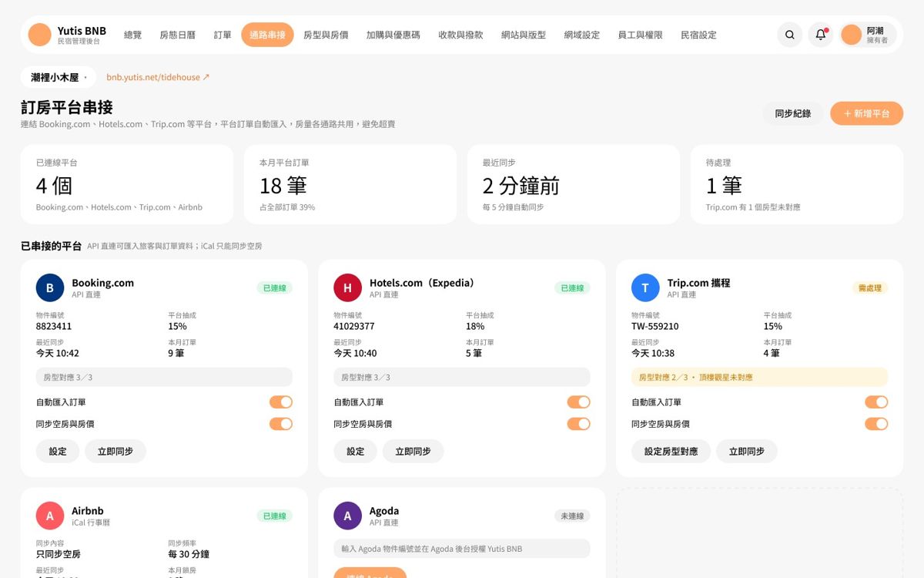The width and height of the screenshot is (924, 578).
Task: Click Airbnb 已連線 status badge
Action: coord(275,516)
